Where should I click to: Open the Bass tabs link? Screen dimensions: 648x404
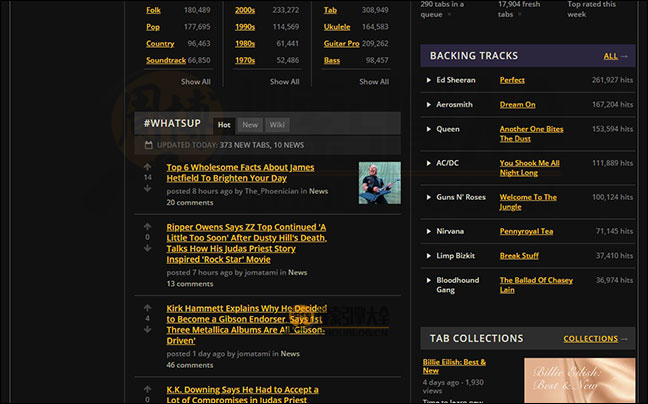[x=332, y=60]
